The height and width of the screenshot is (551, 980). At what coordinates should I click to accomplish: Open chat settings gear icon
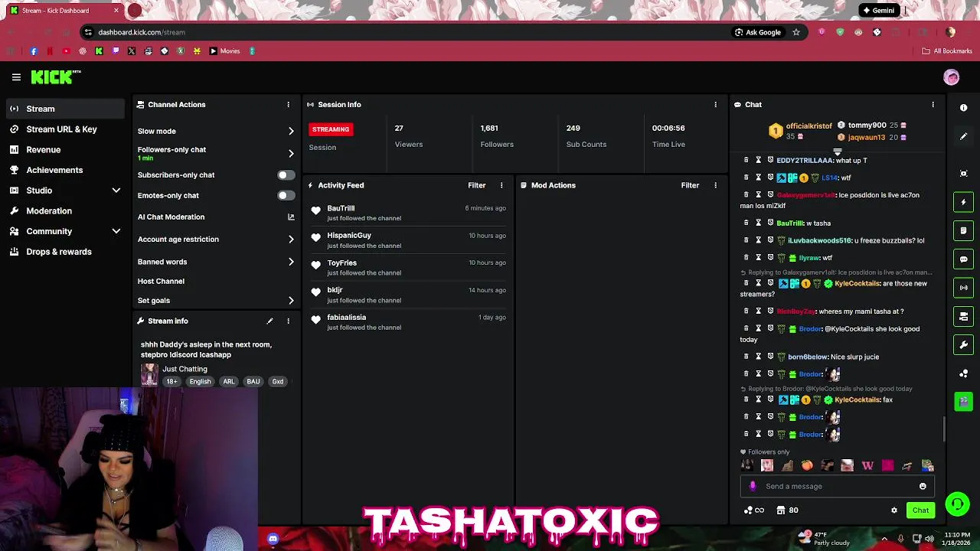coord(893,510)
